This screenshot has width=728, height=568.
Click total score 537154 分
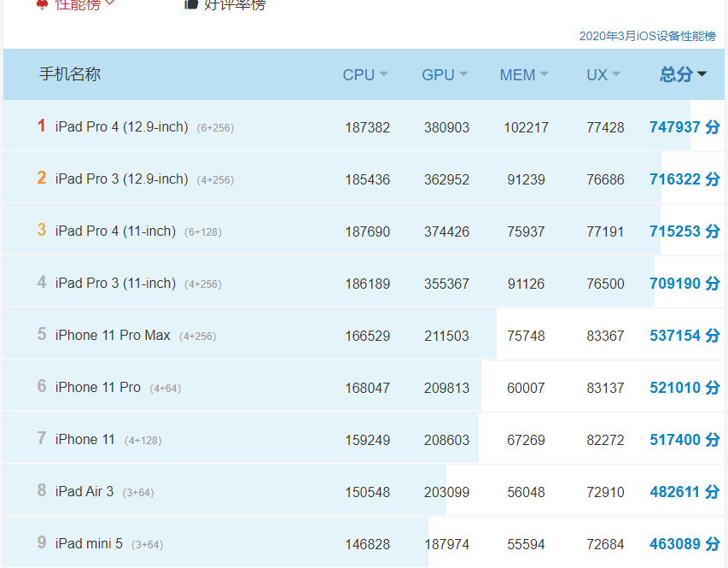coord(684,335)
